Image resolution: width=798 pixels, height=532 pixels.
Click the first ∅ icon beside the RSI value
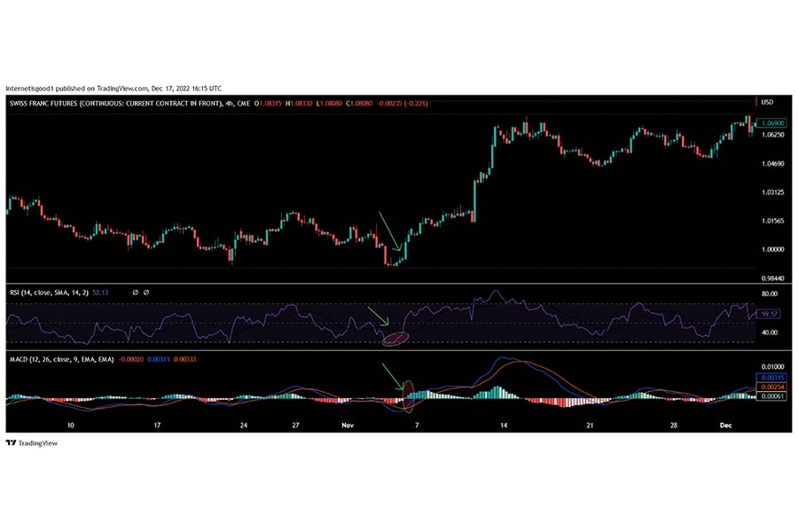pos(135,293)
